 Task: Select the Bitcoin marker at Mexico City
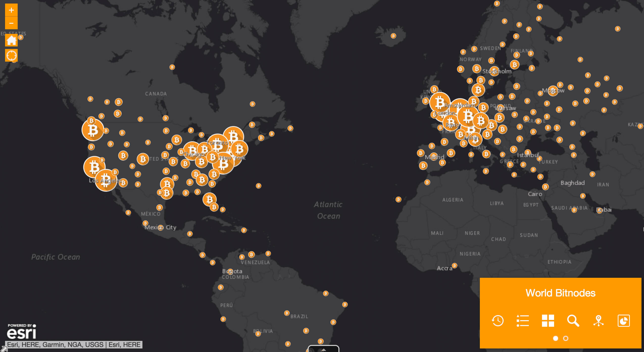click(x=160, y=228)
